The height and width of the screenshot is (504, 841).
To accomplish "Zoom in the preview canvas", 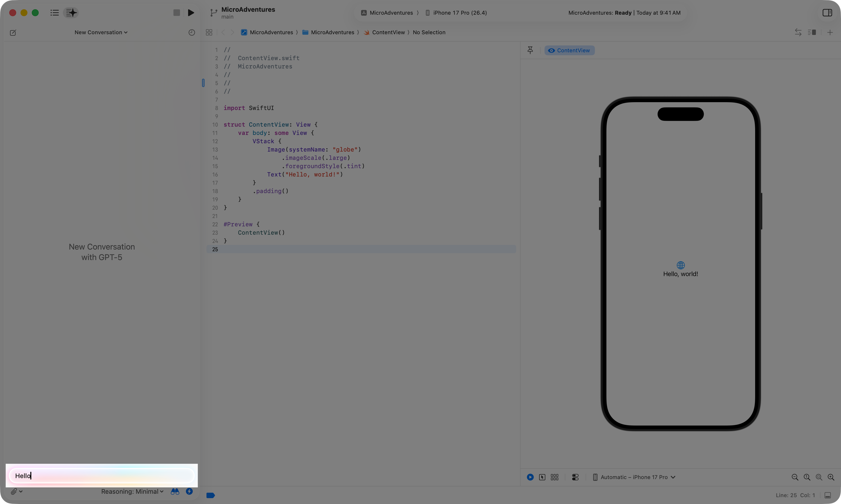I will (831, 477).
